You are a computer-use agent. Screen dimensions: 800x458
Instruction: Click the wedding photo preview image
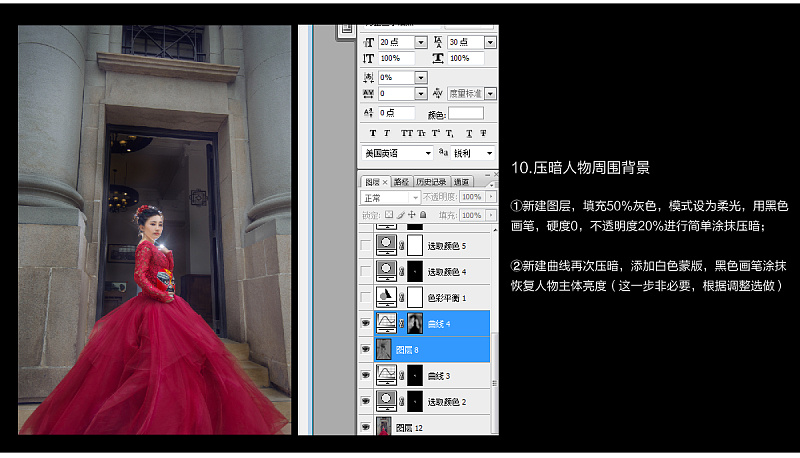155,230
